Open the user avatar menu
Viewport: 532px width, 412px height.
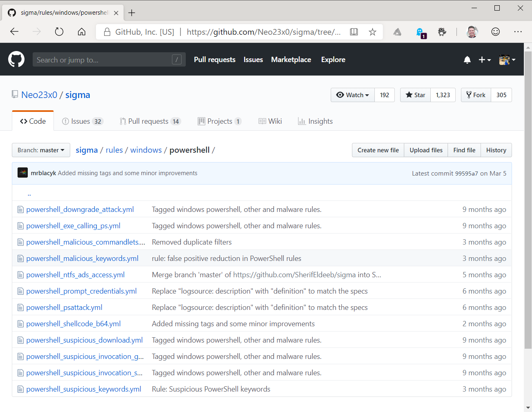point(507,60)
